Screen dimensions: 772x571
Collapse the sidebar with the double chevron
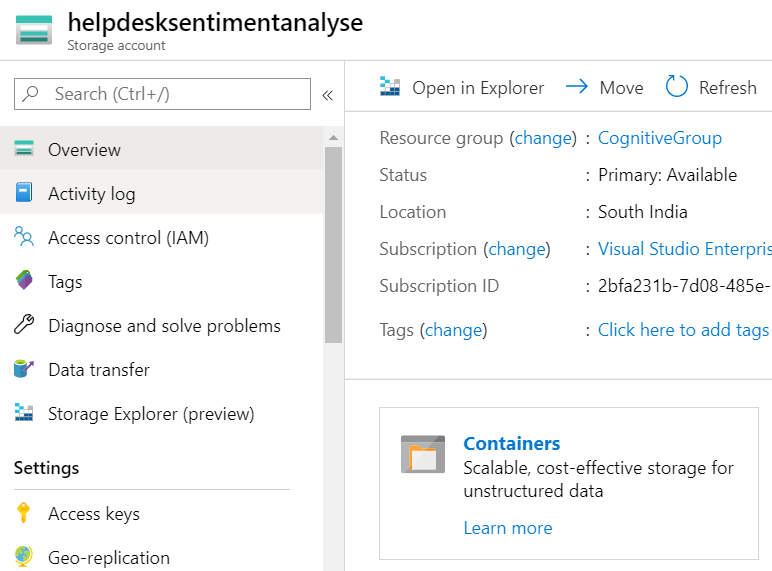(x=327, y=95)
